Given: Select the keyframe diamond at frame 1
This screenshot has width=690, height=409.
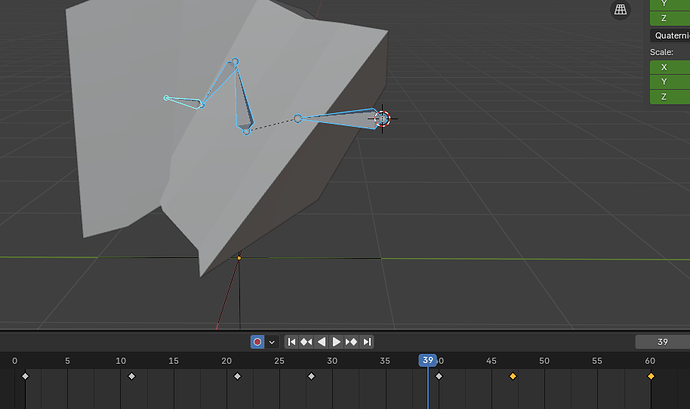Looking at the screenshot, I should point(25,376).
